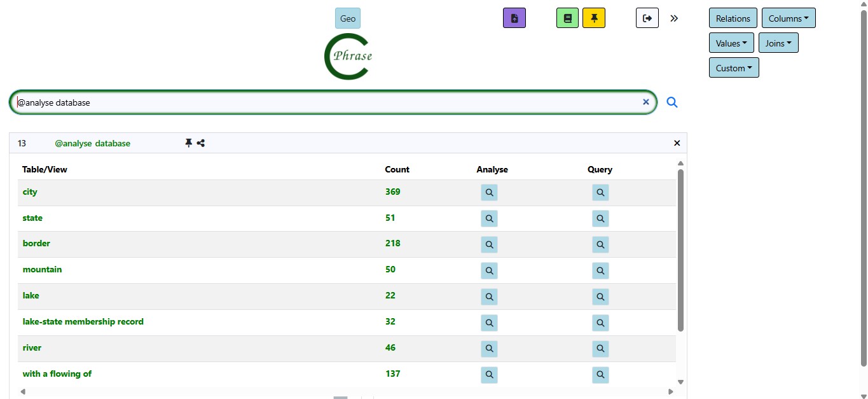Click the table scroll down arrow
Screen dimensions: 868x399
[680, 382]
